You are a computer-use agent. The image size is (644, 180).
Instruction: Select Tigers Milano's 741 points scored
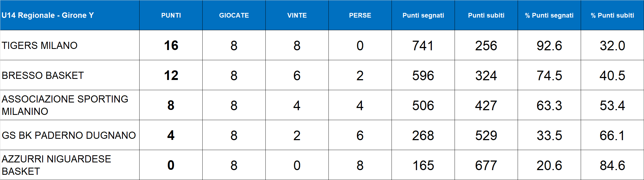click(x=423, y=45)
